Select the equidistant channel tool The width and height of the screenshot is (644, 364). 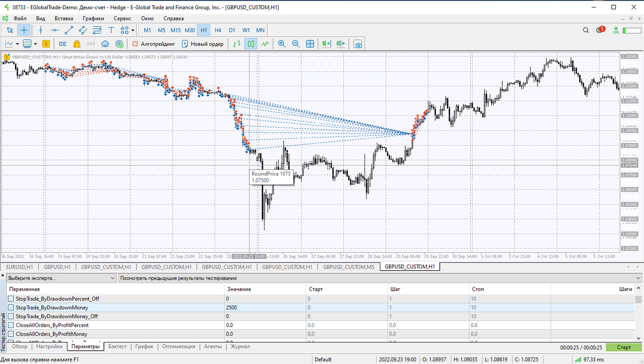tap(83, 30)
